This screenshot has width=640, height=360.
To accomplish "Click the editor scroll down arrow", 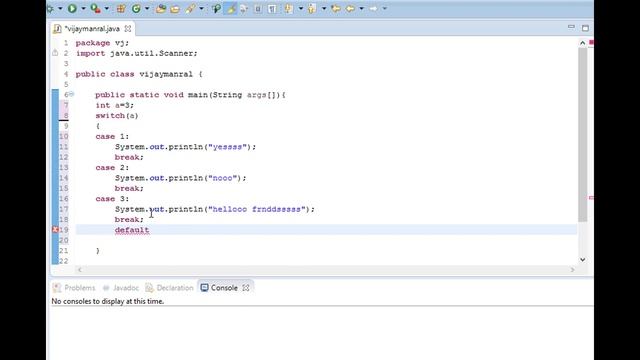I will pos(582,260).
